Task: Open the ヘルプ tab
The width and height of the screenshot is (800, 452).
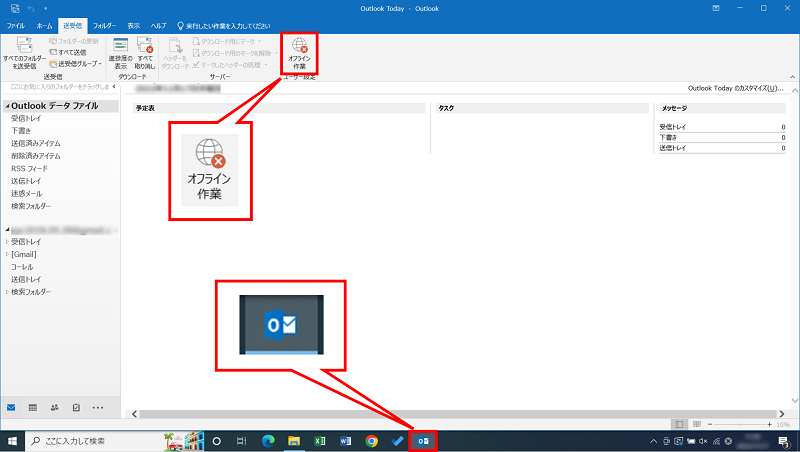Action: [x=158, y=26]
